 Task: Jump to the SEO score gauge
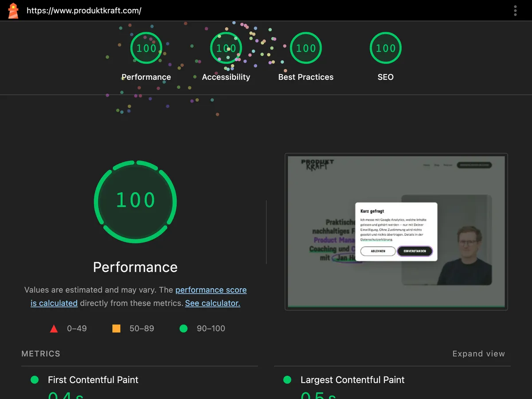(x=386, y=48)
